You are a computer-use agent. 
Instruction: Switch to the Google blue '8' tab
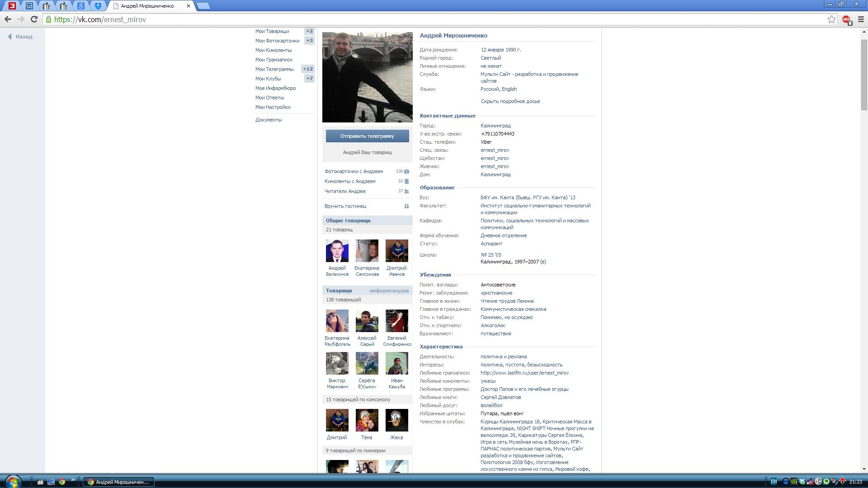80,6
